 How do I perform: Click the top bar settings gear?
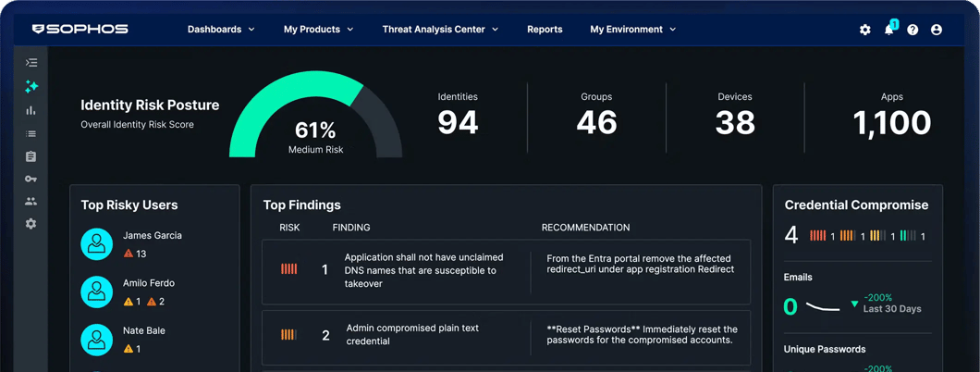[865, 30]
